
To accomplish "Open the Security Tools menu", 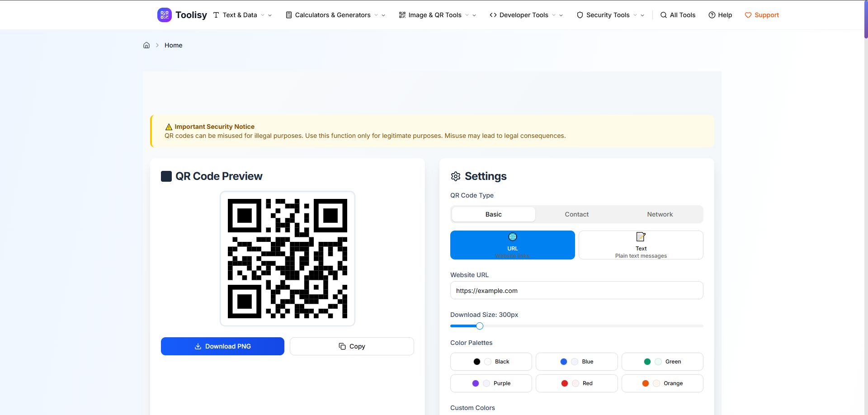I will pos(610,15).
